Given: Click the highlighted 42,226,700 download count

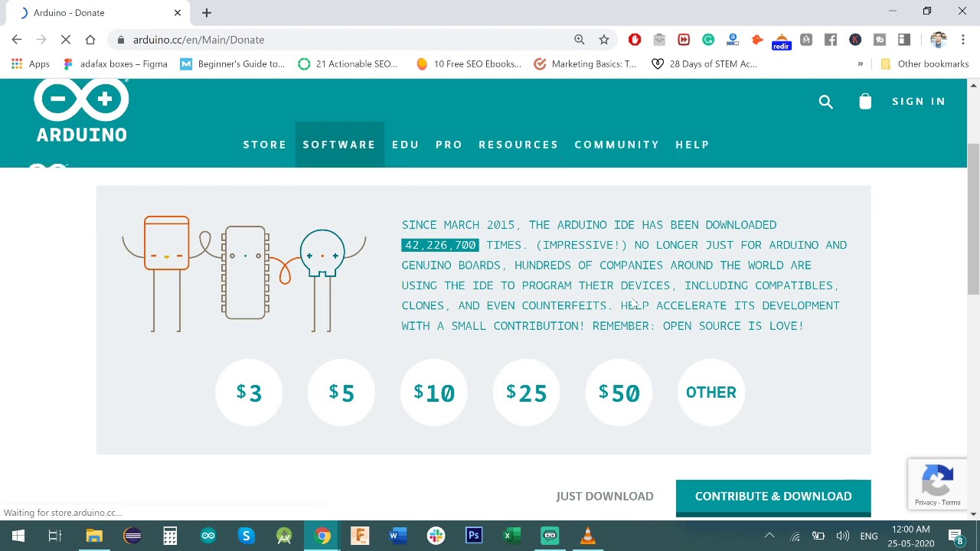Looking at the screenshot, I should pyautogui.click(x=440, y=245).
